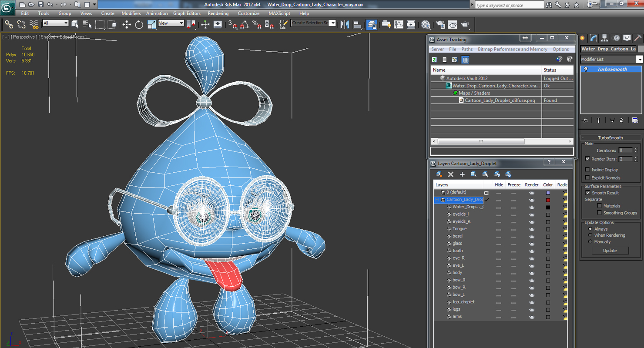644x348 pixels.
Task: Toggle Smooth Result checkbox
Action: click(x=587, y=193)
